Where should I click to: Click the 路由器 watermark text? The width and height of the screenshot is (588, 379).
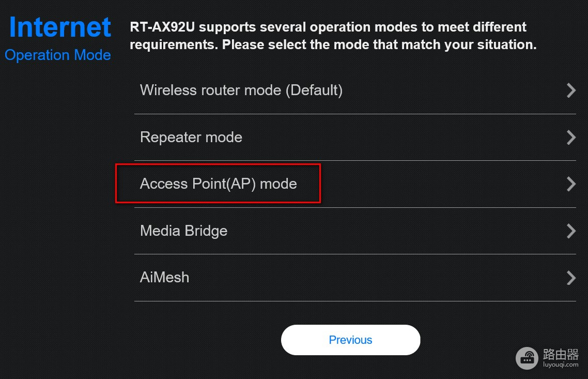[x=561, y=354]
